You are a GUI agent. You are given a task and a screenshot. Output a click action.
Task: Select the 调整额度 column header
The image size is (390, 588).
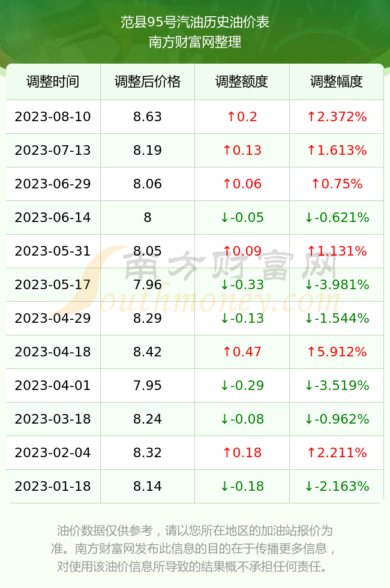[242, 82]
